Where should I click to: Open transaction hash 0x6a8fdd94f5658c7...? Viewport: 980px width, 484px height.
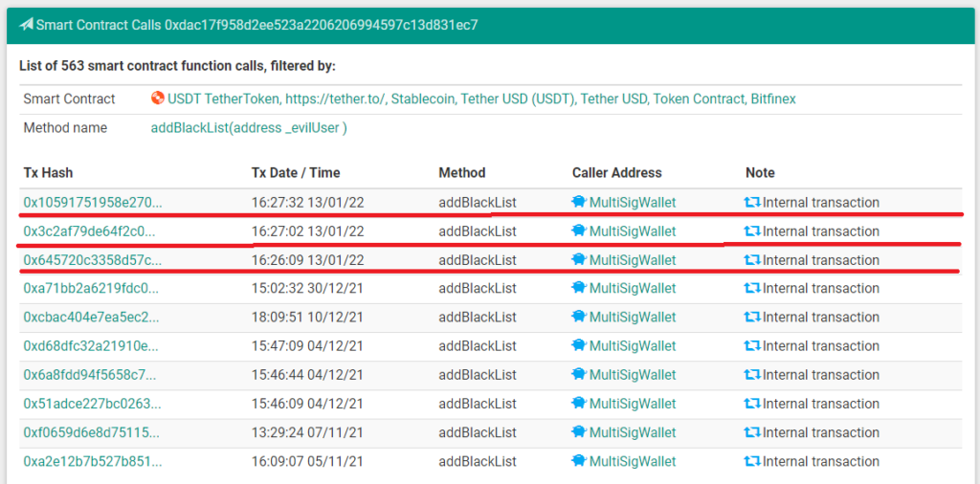pyautogui.click(x=90, y=375)
